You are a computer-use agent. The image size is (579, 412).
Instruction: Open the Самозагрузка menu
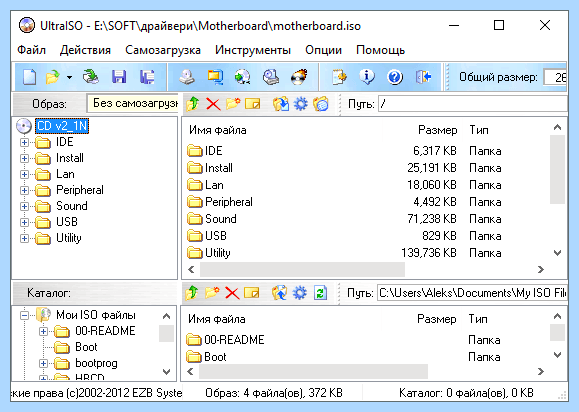tap(163, 50)
